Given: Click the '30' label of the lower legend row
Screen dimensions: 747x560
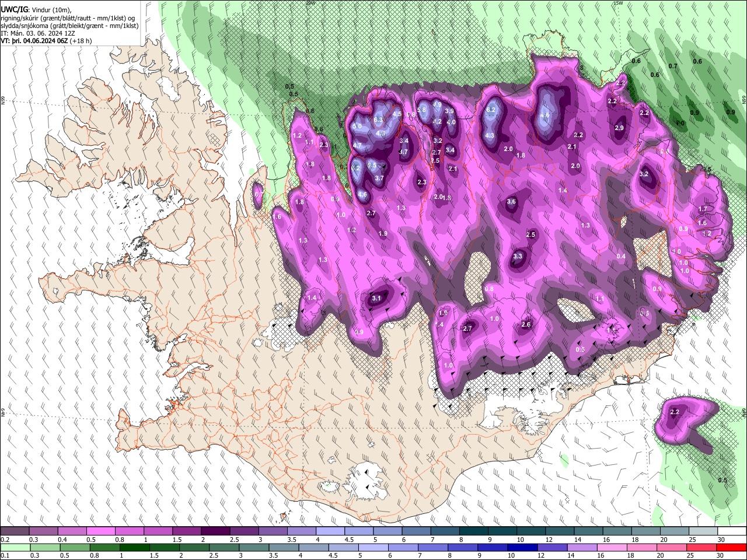Looking at the screenshot, I should 721,555.
